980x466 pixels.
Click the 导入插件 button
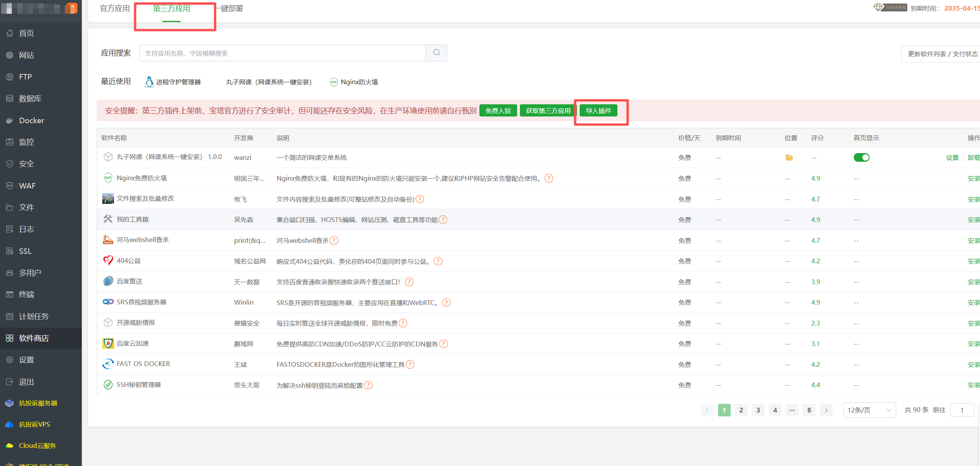(x=599, y=111)
